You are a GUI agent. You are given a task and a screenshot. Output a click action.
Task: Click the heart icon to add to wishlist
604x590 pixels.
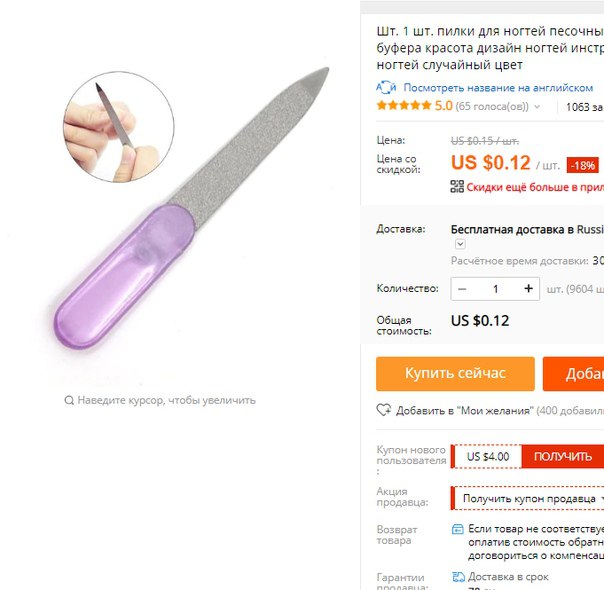pyautogui.click(x=383, y=410)
